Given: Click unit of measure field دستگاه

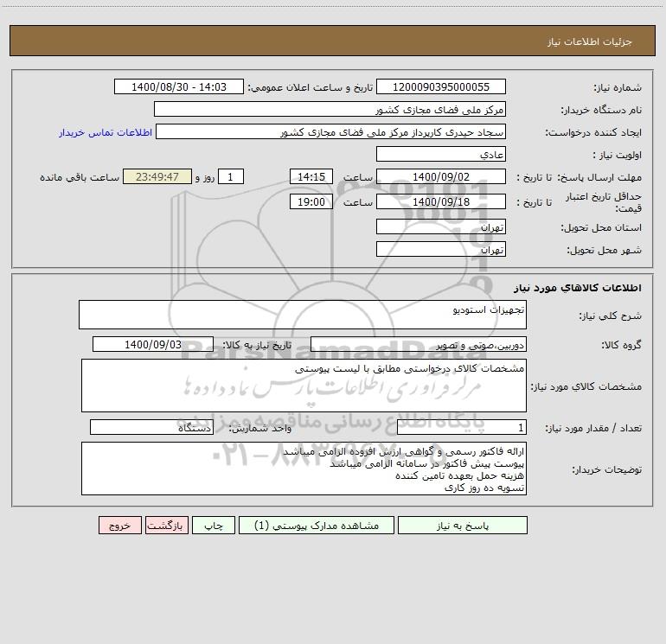Looking at the screenshot, I should click(x=151, y=427).
